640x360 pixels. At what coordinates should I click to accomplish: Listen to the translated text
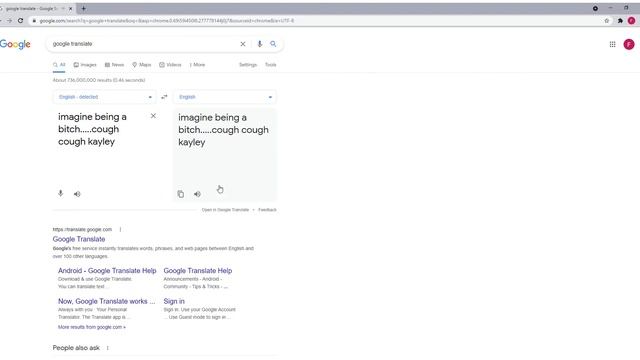click(x=197, y=194)
